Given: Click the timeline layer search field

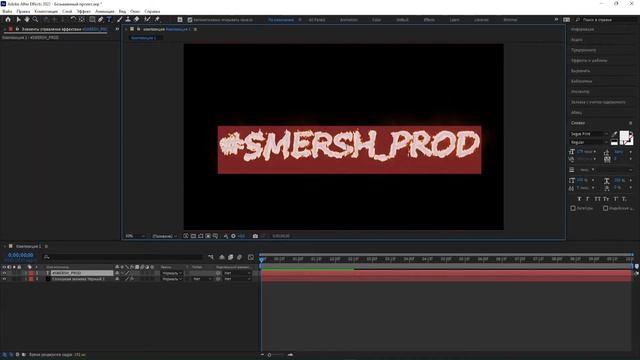Looking at the screenshot, I should (122, 257).
